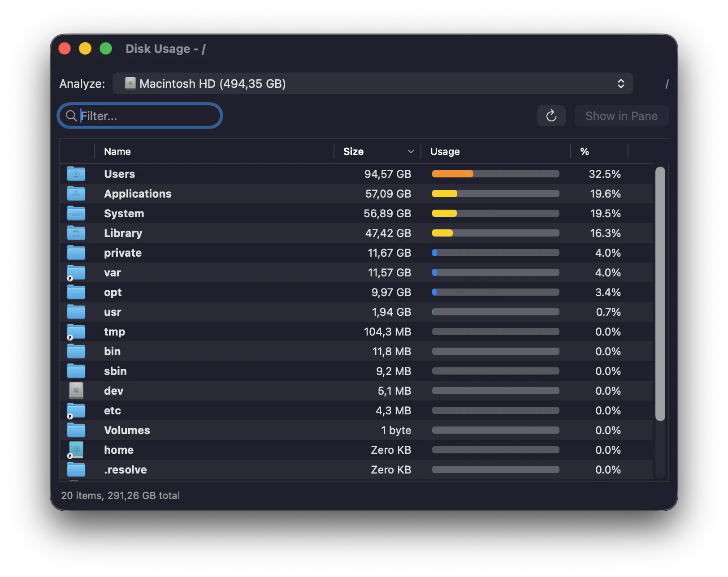Click the refresh icon to rescan the disk

click(551, 116)
